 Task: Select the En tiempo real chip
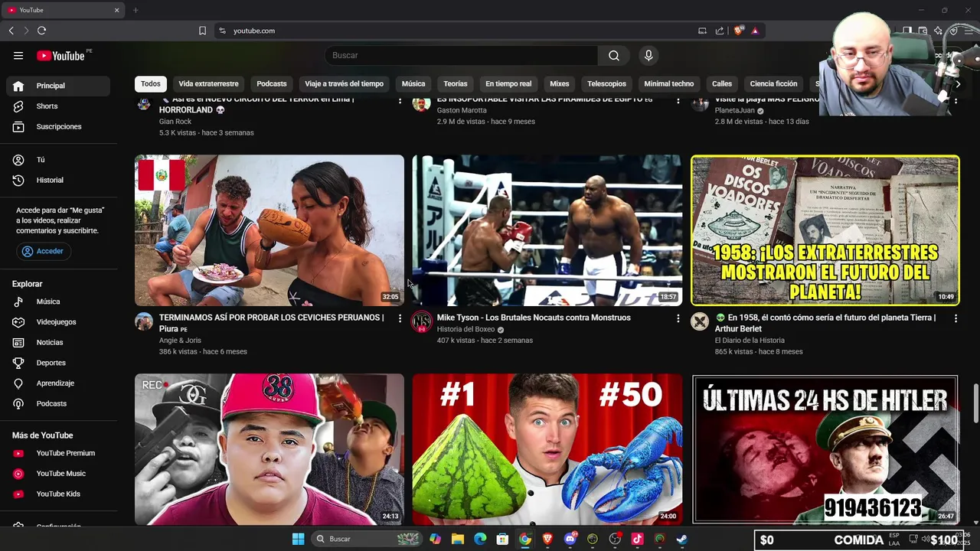(x=508, y=83)
